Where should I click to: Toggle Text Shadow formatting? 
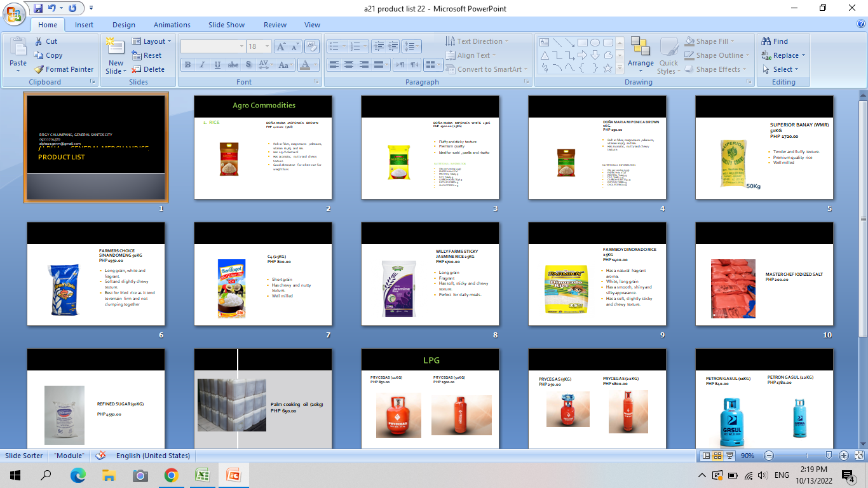click(248, 65)
